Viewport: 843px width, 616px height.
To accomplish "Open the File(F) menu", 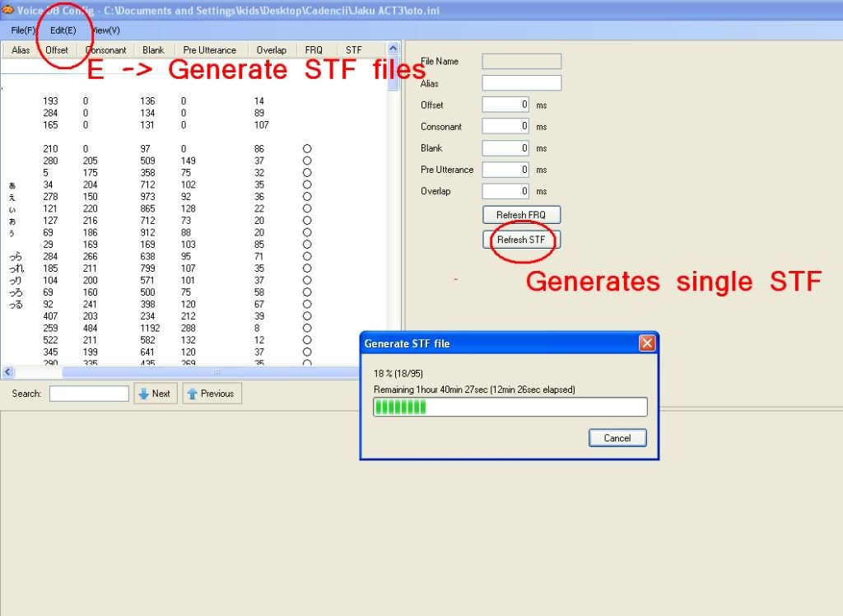I will (23, 30).
